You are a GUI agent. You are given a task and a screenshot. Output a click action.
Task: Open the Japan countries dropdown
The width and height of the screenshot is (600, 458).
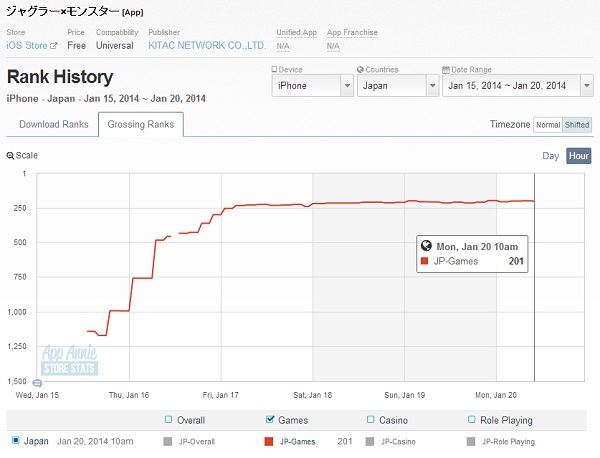click(x=398, y=85)
